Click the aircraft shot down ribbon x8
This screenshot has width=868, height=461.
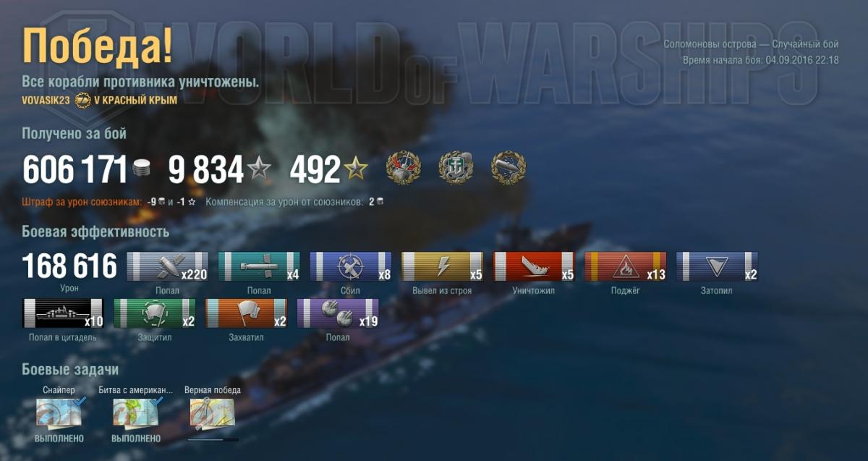pos(351,266)
